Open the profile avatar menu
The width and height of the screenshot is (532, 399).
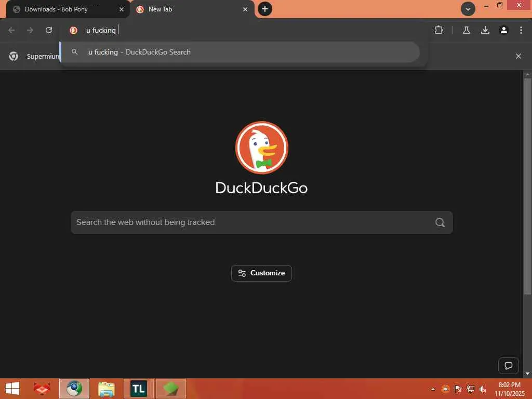coord(504,30)
